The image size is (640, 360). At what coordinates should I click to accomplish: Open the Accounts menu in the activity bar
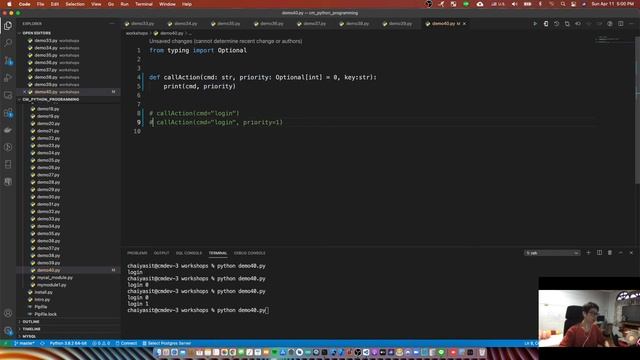(8, 313)
